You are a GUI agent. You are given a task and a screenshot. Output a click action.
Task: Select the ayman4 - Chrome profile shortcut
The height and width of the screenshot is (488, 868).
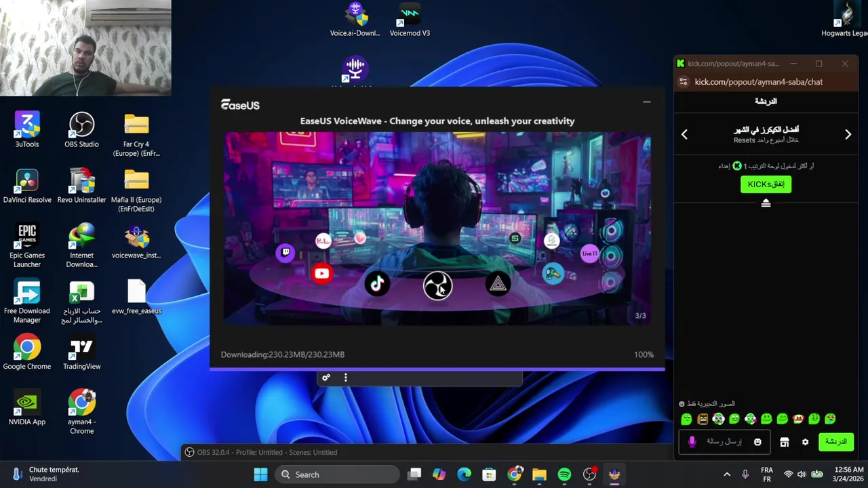point(81,412)
